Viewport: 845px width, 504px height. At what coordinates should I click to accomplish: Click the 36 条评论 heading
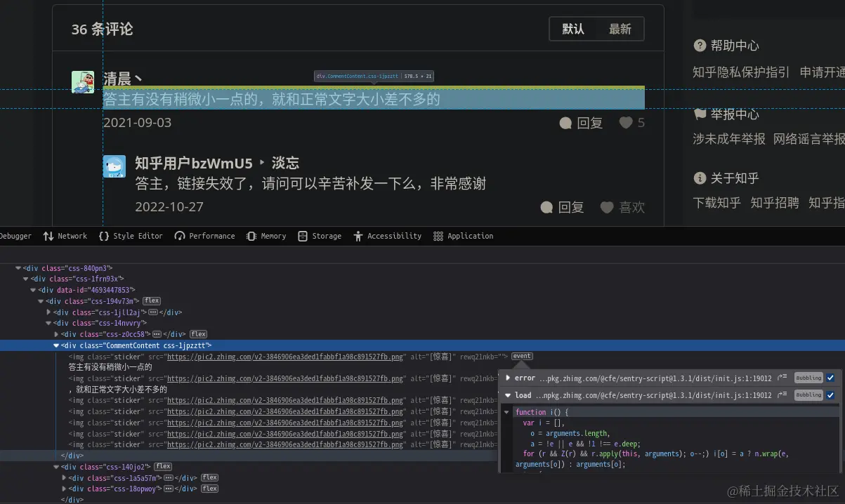tap(102, 29)
